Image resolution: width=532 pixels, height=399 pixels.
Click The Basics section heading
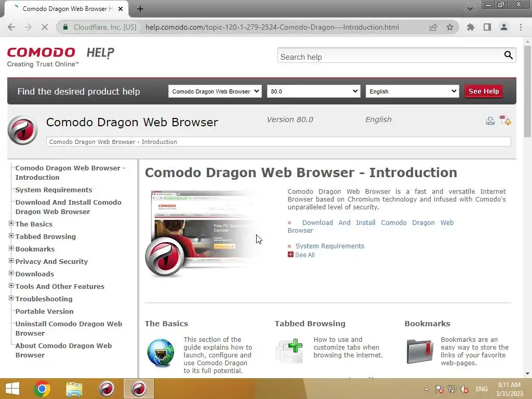[x=166, y=324]
